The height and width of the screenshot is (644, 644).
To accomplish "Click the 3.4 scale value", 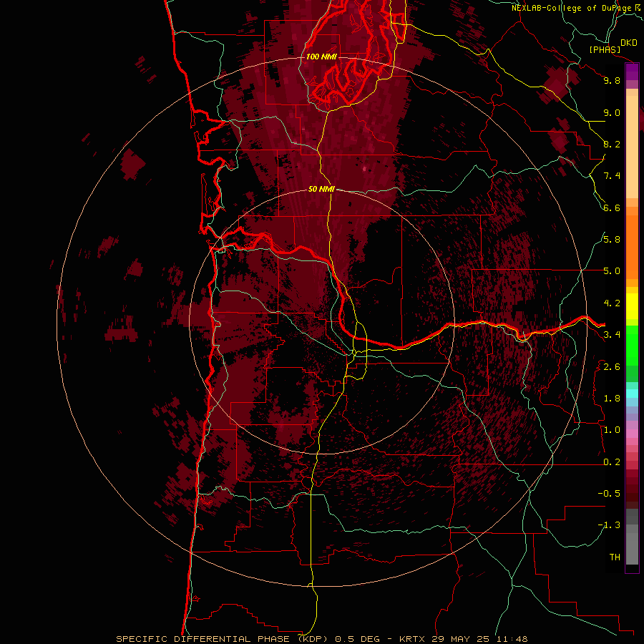I will (612, 335).
